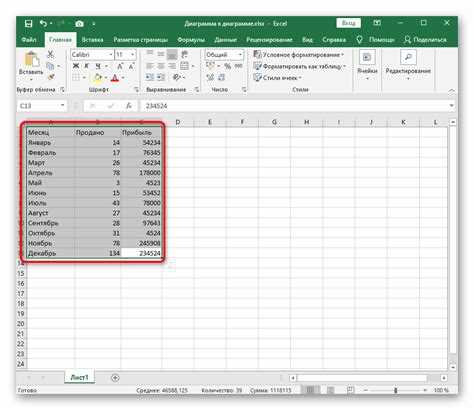Undo the last action in quick access toolbar

43,23
